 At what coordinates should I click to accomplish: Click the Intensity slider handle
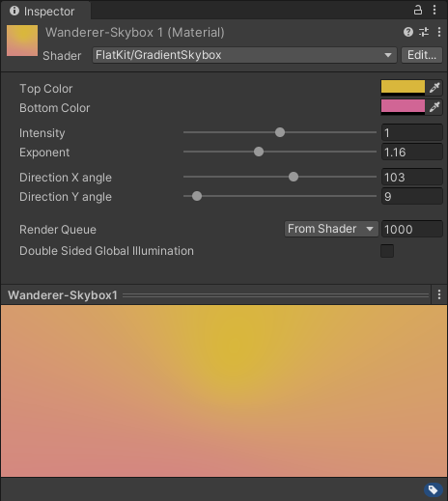pos(280,132)
